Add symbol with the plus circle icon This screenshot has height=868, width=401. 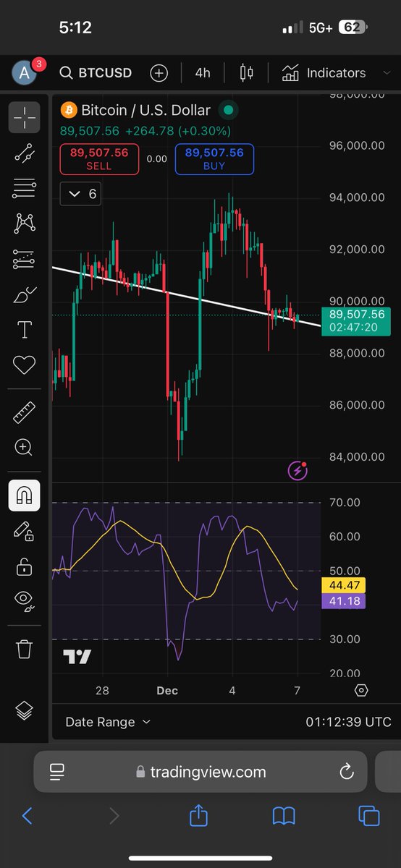tap(159, 73)
